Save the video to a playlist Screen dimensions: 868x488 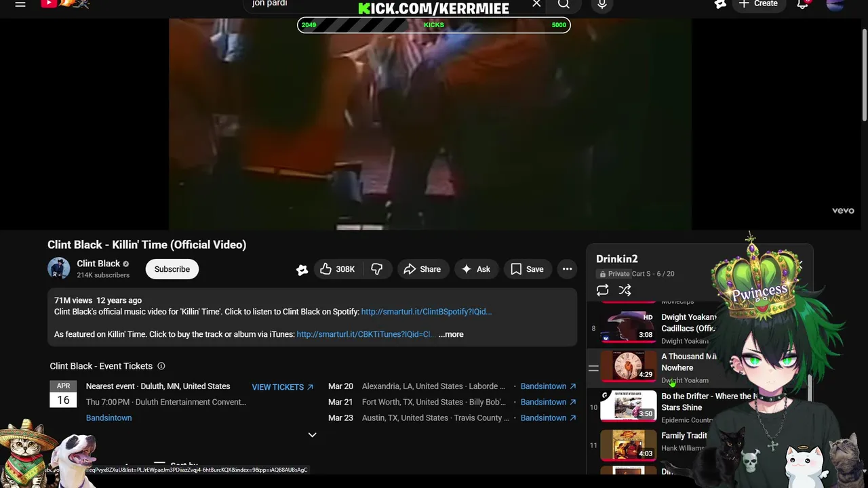point(527,269)
